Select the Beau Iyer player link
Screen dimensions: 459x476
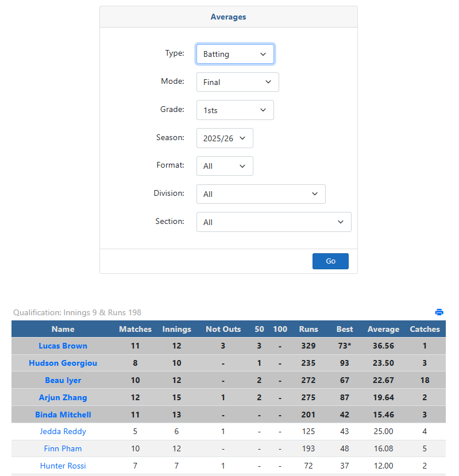[x=63, y=380]
